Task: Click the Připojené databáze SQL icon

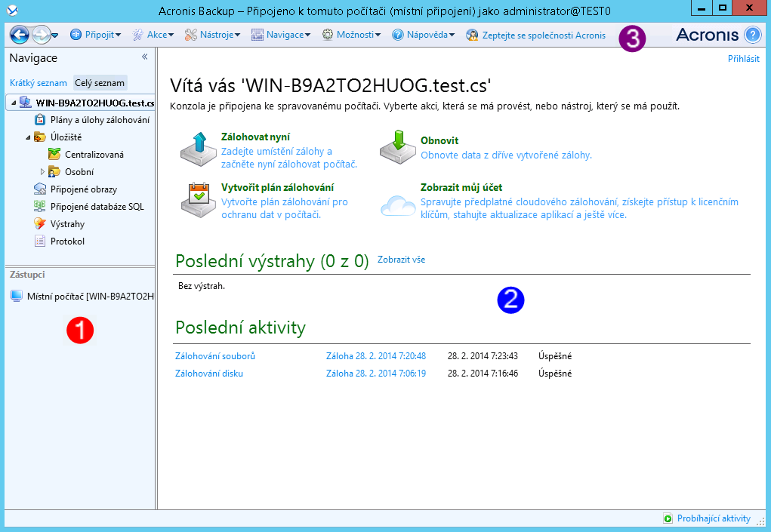Action: [40, 206]
